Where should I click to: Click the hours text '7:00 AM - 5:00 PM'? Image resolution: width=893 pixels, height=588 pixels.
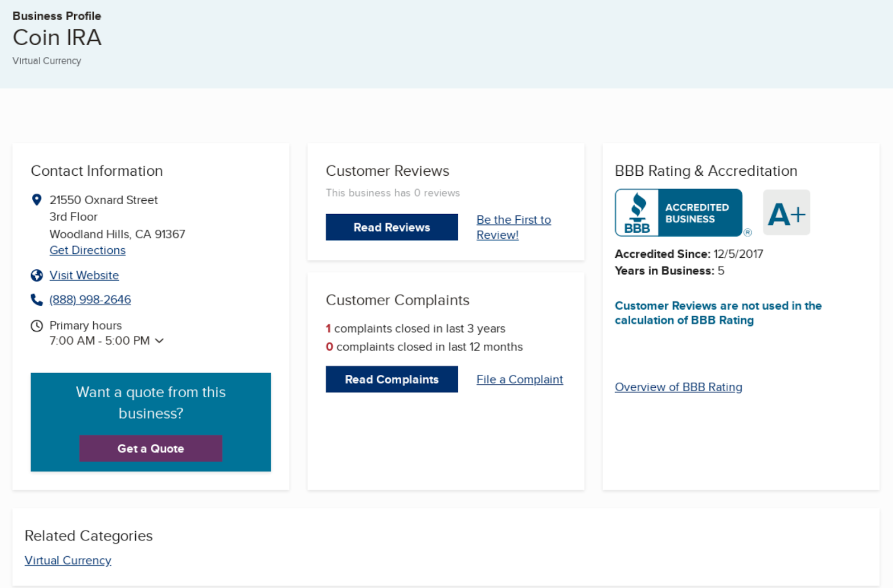coord(100,341)
